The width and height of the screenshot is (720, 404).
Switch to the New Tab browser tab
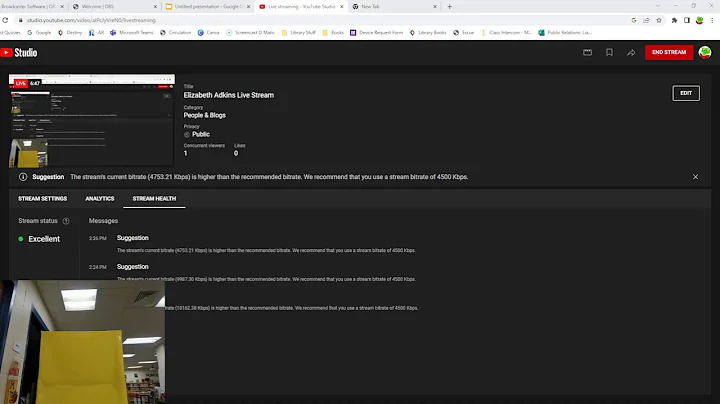pyautogui.click(x=395, y=6)
